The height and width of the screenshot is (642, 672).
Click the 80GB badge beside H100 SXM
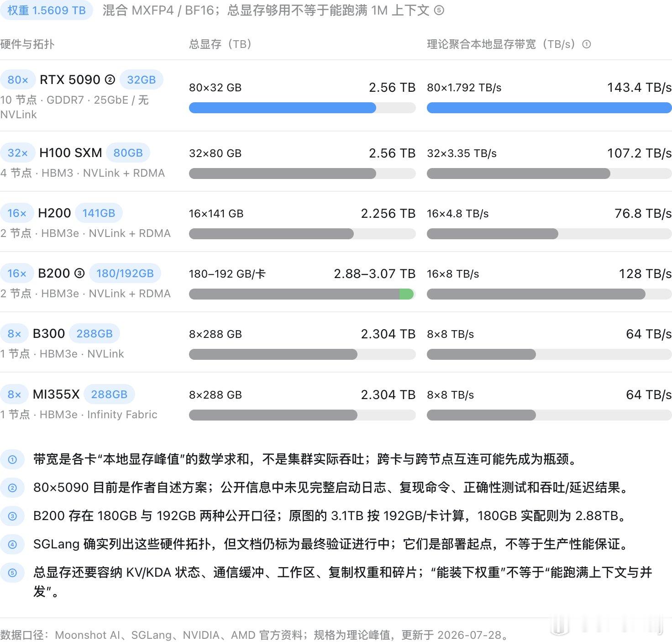(128, 153)
